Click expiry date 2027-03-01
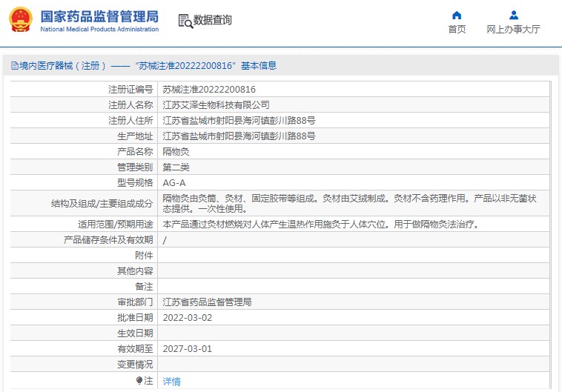 (x=187, y=348)
